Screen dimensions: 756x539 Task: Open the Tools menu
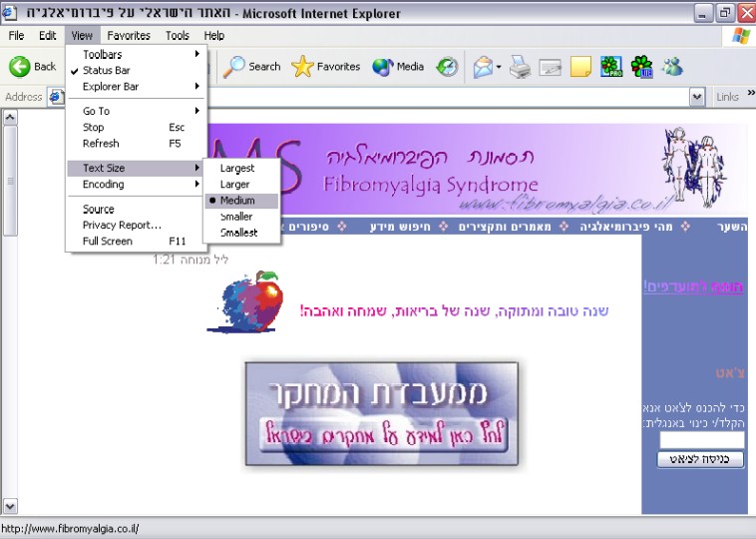tap(177, 36)
